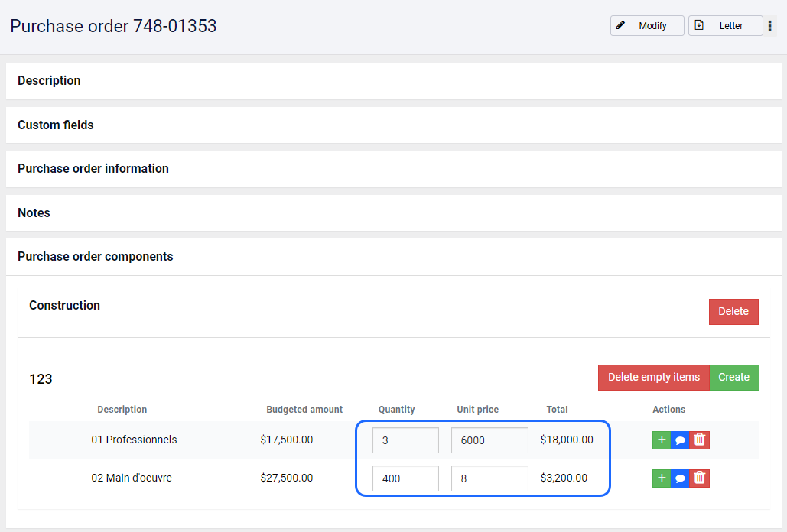Click the $3,200.00 total value
Viewport: 787px width, 532px height.
(x=564, y=478)
